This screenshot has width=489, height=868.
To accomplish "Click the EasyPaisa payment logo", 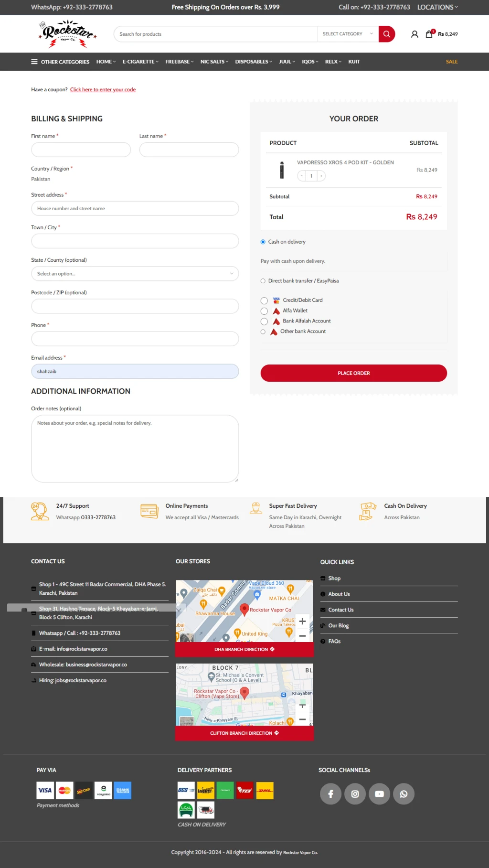I will pos(103,791).
